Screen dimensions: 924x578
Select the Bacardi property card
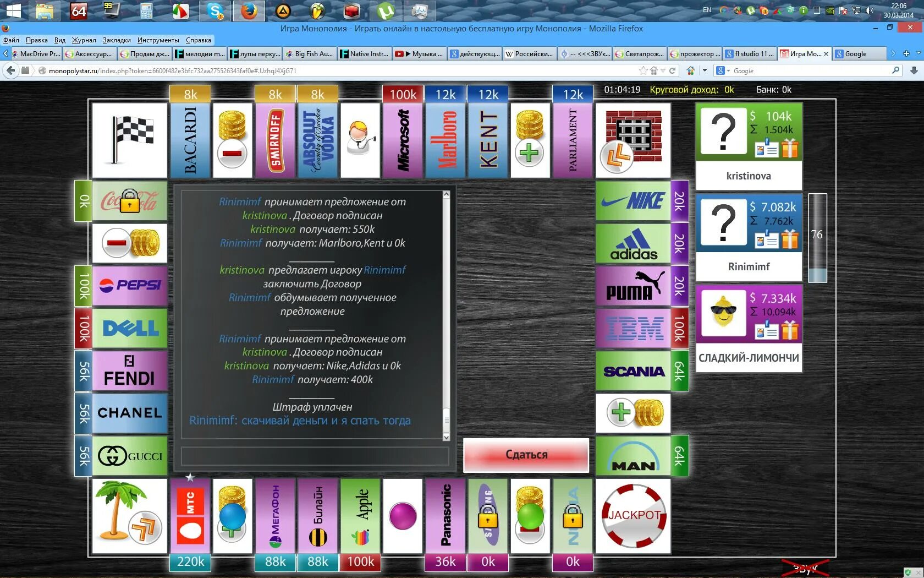[190, 140]
